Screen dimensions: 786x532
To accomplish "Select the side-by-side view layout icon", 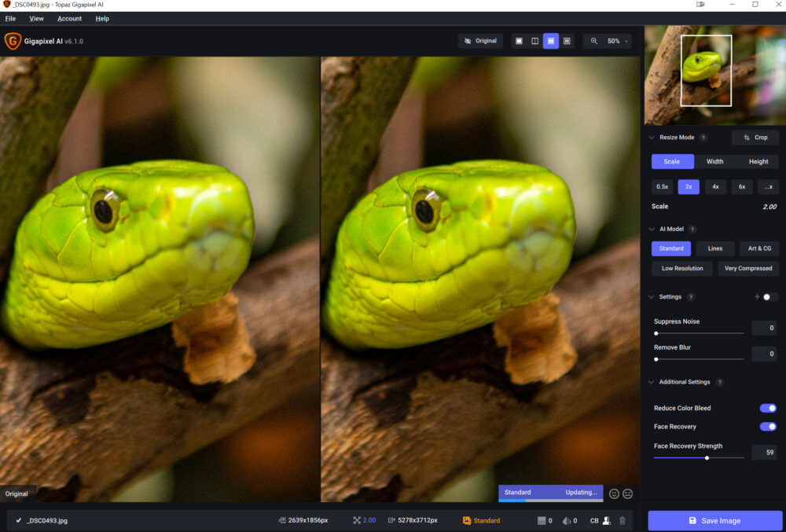I will (x=551, y=41).
